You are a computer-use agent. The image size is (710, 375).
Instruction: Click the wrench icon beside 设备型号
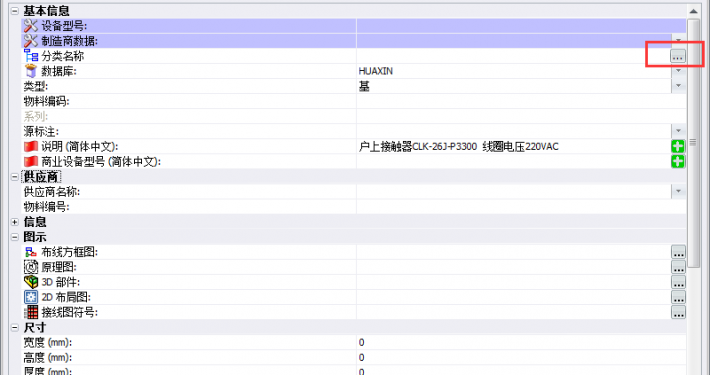[x=30, y=26]
